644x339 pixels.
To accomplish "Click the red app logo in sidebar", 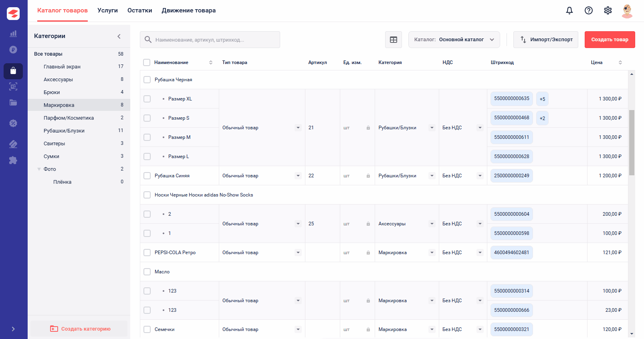I will [13, 14].
